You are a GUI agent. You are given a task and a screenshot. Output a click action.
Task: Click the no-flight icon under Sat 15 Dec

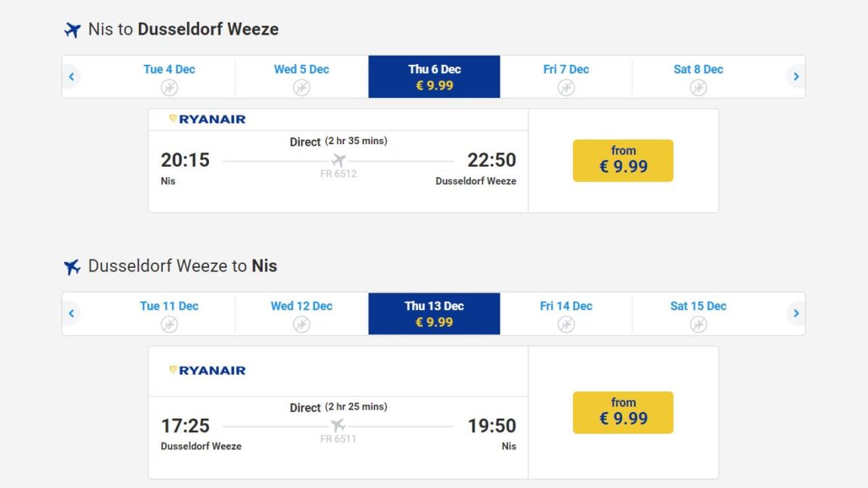[x=699, y=324]
